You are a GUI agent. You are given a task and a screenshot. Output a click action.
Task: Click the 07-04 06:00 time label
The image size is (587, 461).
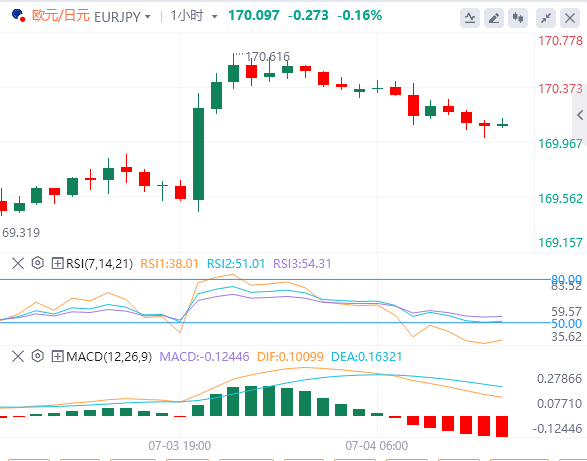tap(377, 446)
